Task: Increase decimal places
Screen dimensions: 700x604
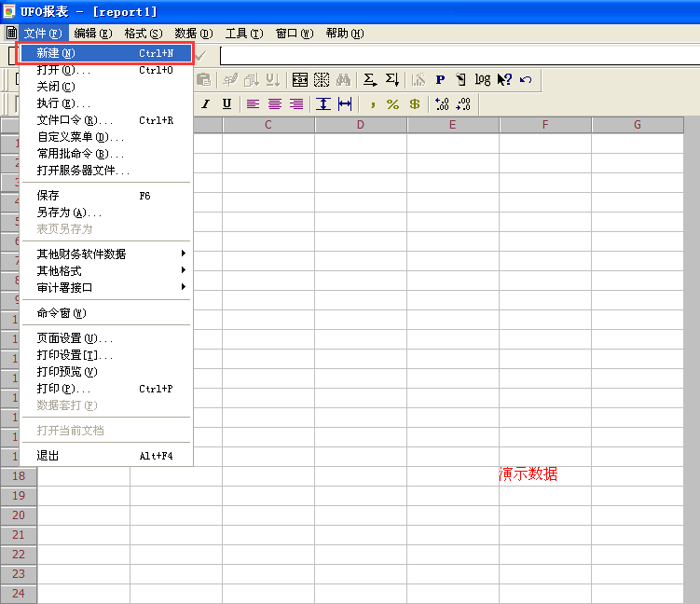Action: pyautogui.click(x=442, y=104)
